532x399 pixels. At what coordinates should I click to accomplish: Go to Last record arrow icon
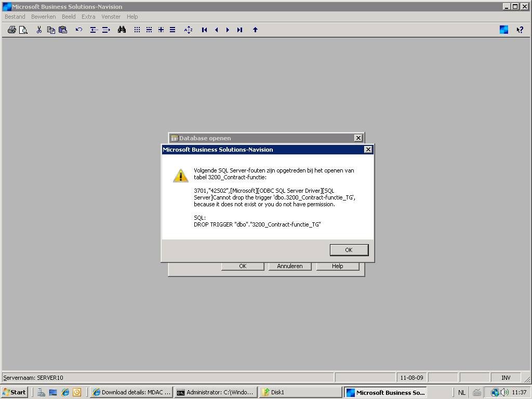pyautogui.click(x=240, y=30)
